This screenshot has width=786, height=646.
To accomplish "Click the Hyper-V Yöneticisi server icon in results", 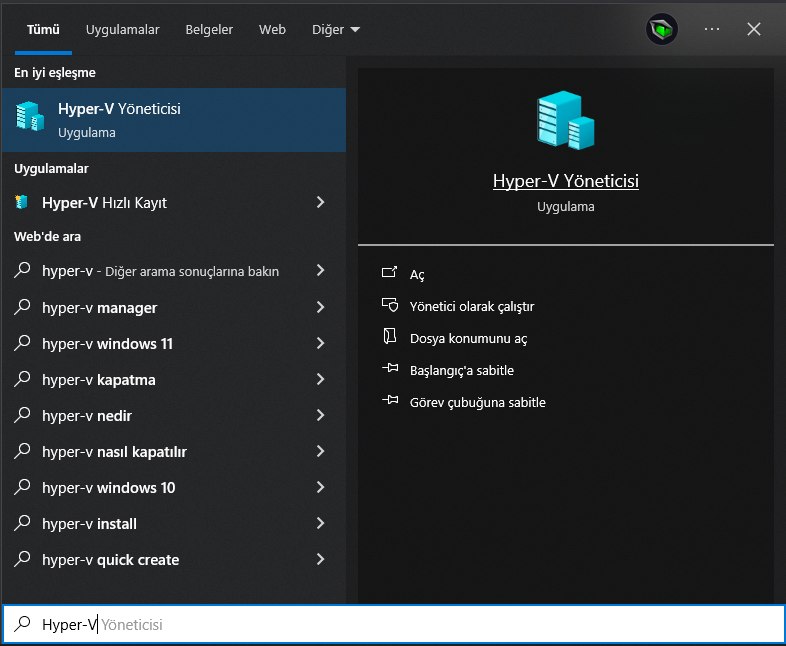I will coord(30,116).
